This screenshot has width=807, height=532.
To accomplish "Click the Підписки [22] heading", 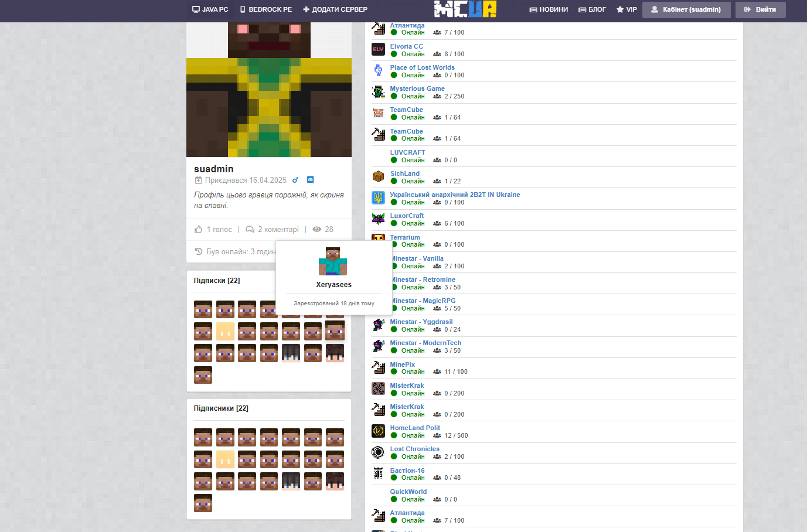I will click(217, 281).
